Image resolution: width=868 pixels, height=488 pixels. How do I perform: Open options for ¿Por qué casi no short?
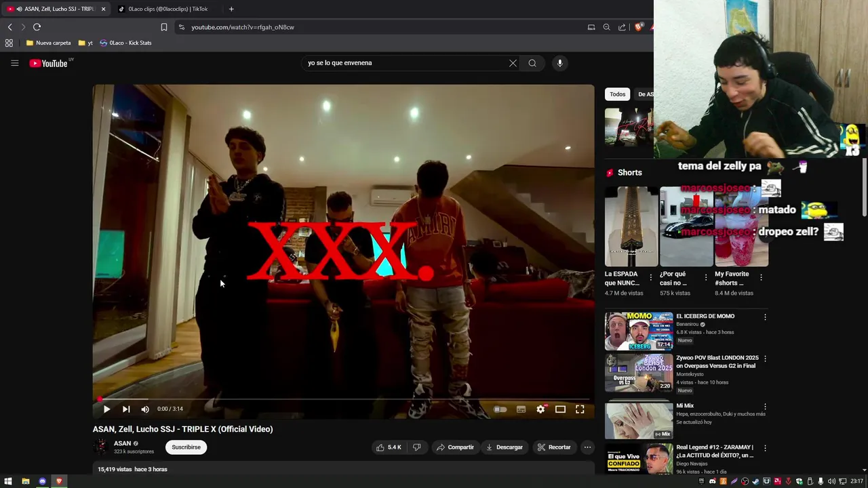[x=706, y=277]
